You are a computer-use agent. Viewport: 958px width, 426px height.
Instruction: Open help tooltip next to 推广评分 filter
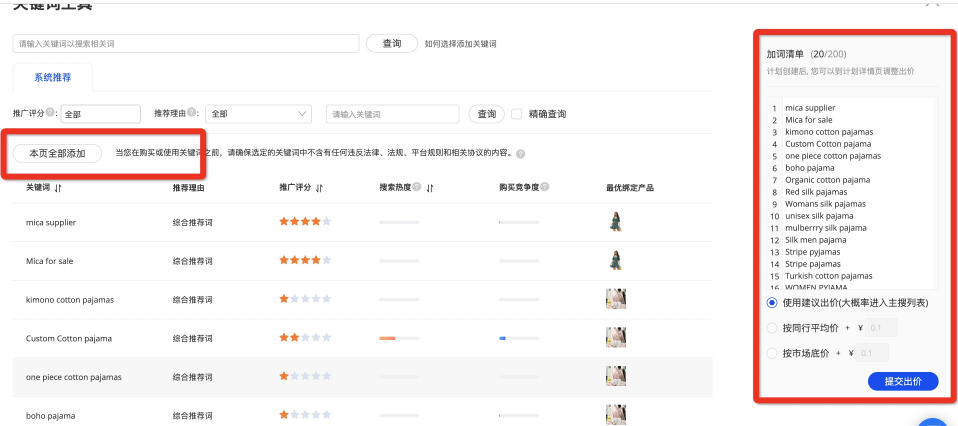(x=53, y=113)
